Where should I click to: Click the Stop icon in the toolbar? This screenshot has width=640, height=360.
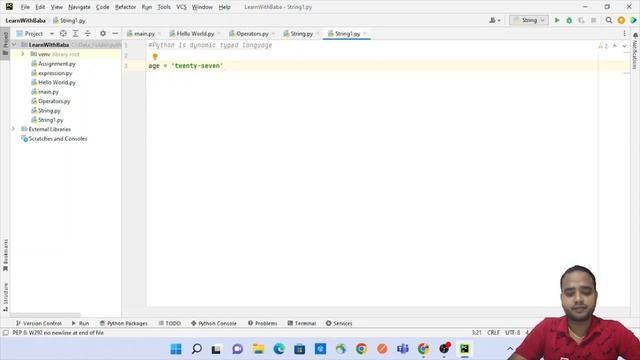(x=593, y=20)
